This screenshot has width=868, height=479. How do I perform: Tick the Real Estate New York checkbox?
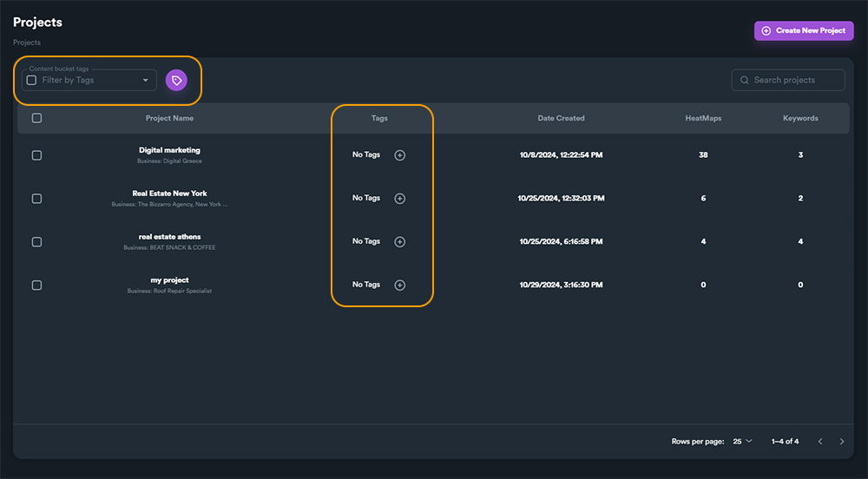point(36,199)
